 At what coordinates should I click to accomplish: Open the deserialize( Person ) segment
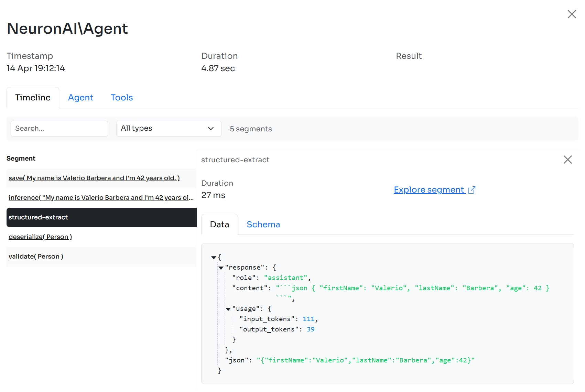click(40, 237)
